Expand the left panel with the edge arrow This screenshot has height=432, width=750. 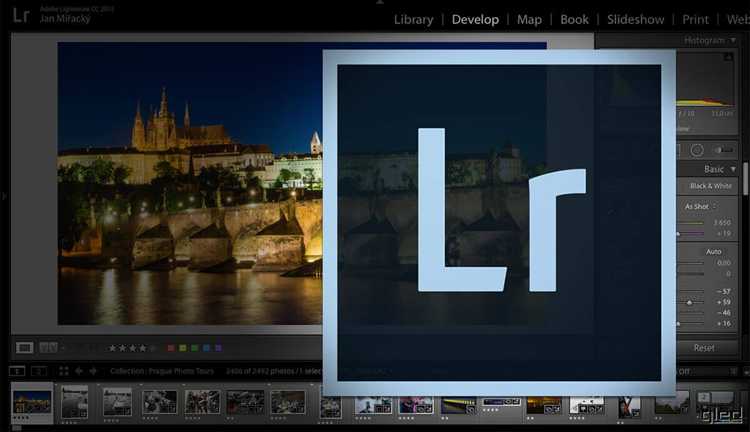[4, 196]
